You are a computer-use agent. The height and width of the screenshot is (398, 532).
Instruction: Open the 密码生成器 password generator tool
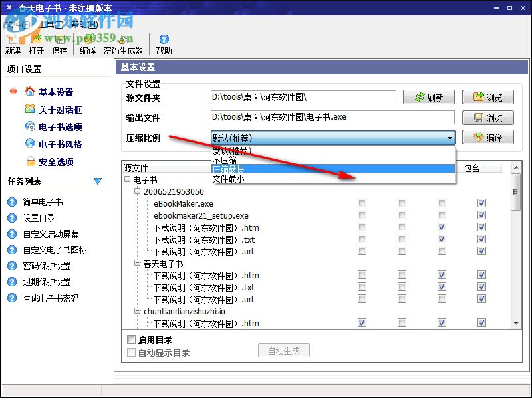[123, 44]
